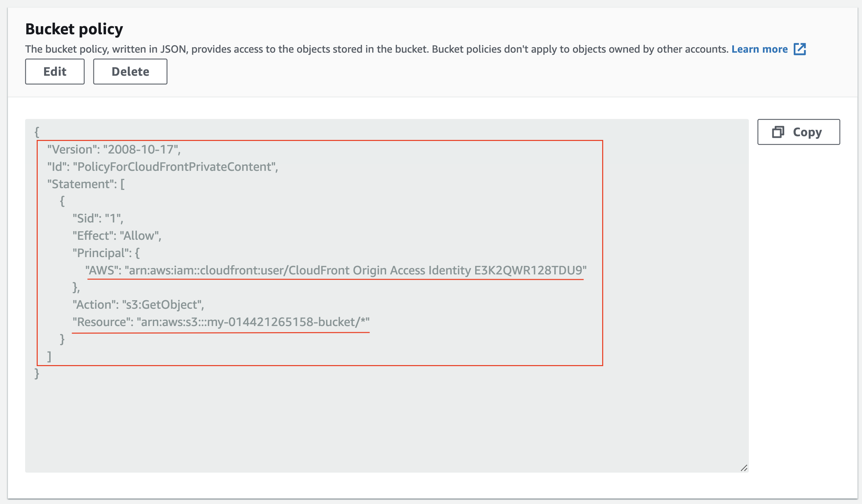Click the "Sid": "1" line
Viewport: 862px width, 504px height.
(98, 218)
